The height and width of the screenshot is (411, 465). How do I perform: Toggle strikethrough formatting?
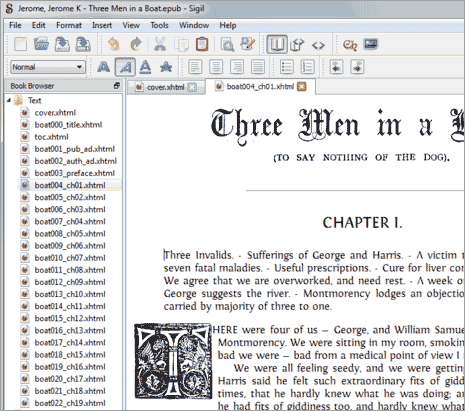166,67
